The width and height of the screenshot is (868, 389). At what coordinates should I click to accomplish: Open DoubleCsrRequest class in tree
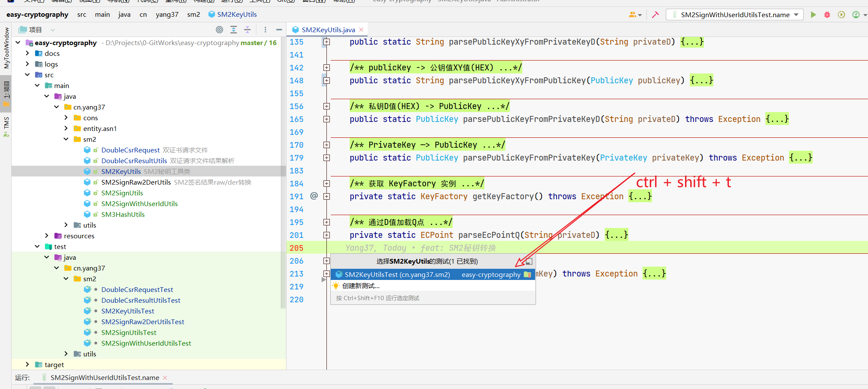tap(131, 150)
